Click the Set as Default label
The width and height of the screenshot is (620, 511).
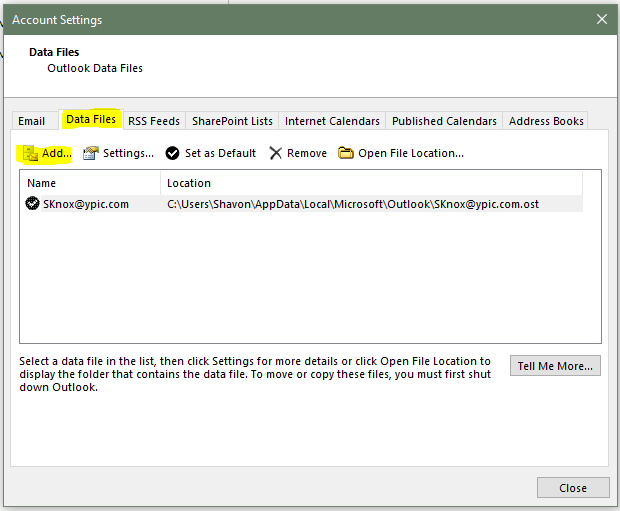(220, 153)
